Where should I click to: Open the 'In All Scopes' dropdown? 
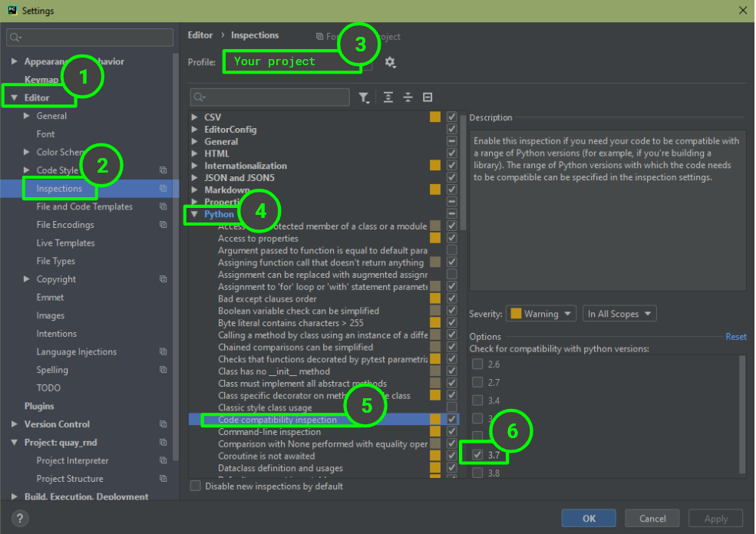[x=619, y=313]
